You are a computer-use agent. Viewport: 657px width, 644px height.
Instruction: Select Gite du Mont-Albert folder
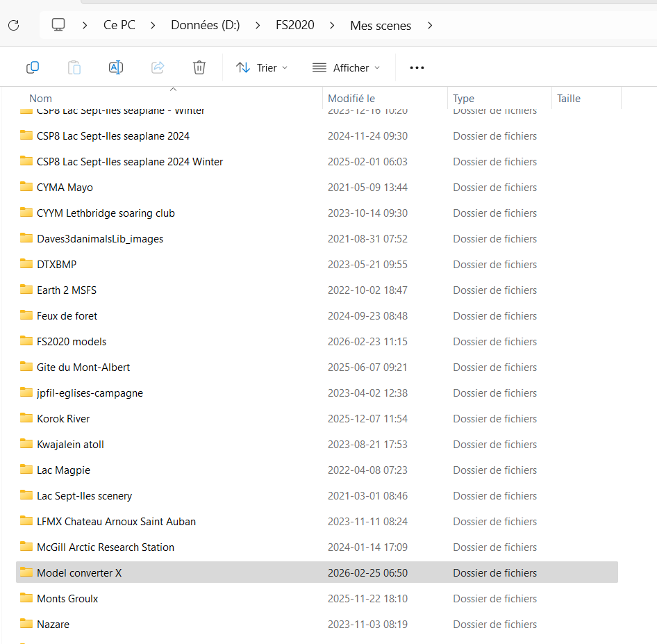tap(317, 368)
